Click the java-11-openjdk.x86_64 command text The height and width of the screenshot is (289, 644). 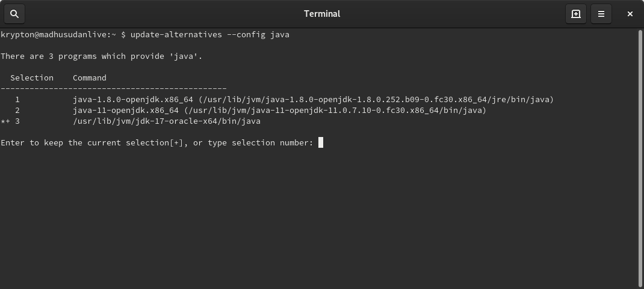click(126, 111)
